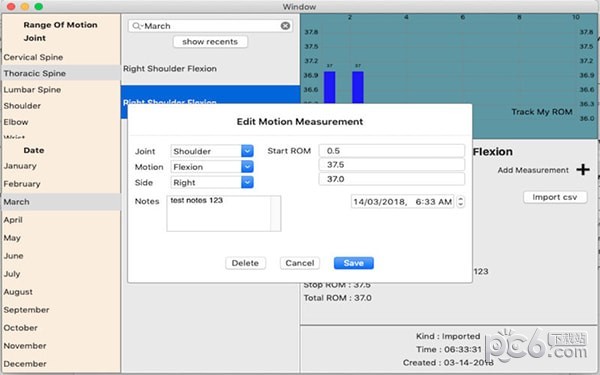Select June in date list
This screenshot has width=600, height=375.
(61, 256)
